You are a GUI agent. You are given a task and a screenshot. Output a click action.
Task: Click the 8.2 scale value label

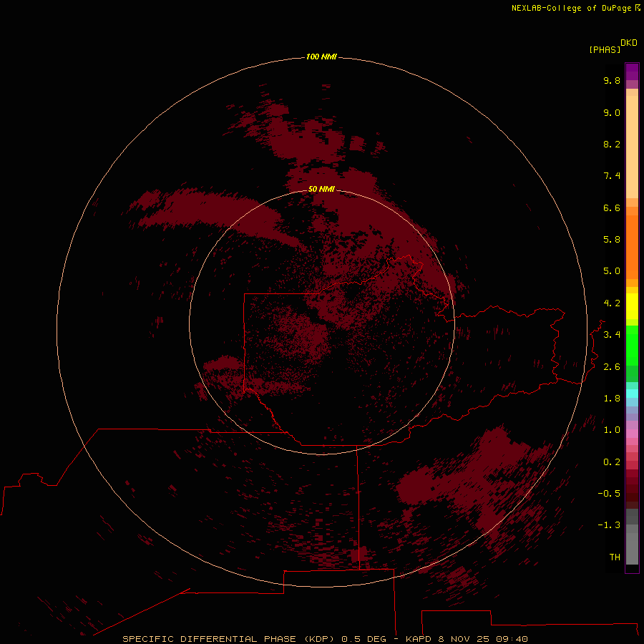click(612, 144)
